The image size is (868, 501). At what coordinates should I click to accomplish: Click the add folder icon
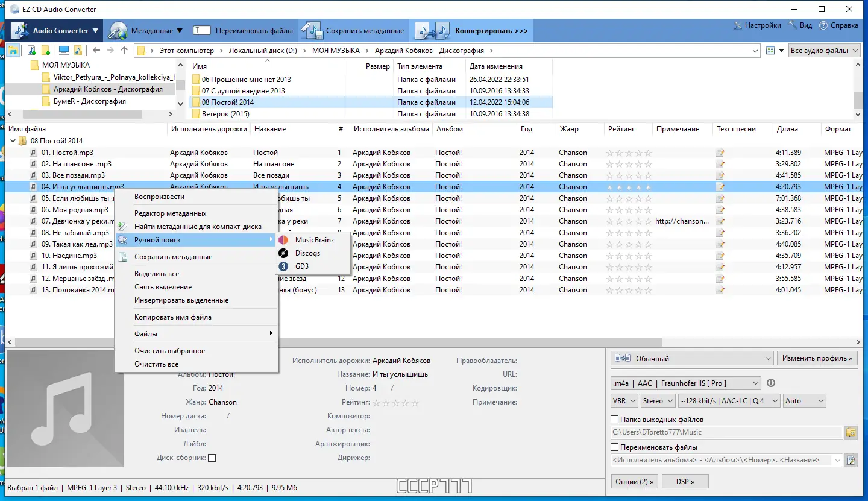tap(46, 51)
